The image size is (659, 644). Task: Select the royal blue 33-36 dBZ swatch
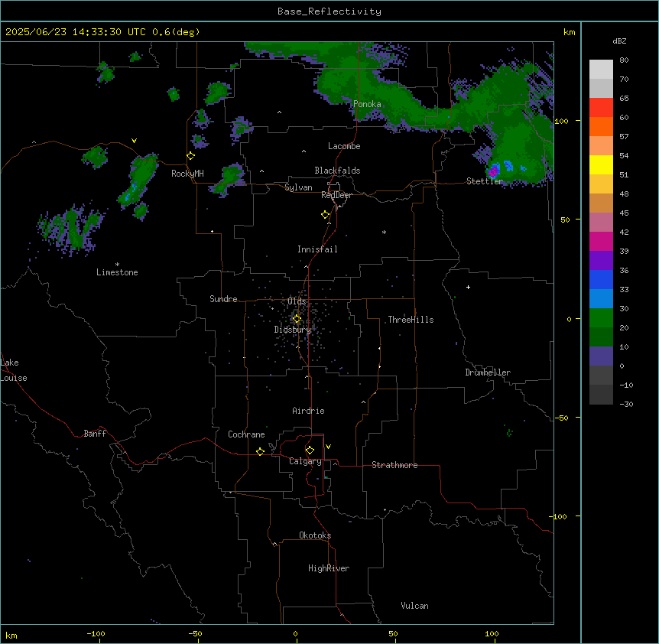pos(601,279)
